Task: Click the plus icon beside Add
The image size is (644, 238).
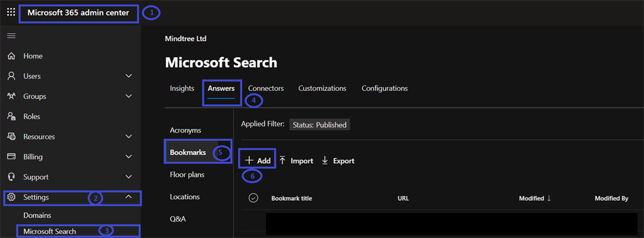Action: click(x=249, y=161)
